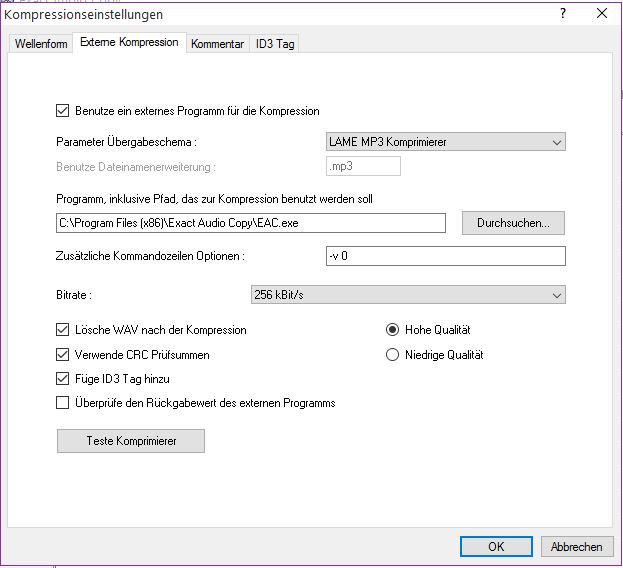Click the help question mark icon
This screenshot has height=568, width=623.
pyautogui.click(x=565, y=14)
